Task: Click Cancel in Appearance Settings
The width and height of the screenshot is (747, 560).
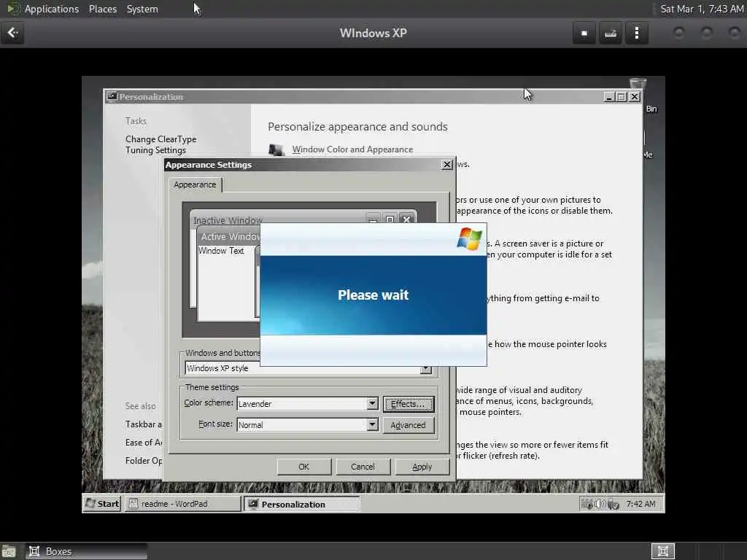Action: point(363,467)
